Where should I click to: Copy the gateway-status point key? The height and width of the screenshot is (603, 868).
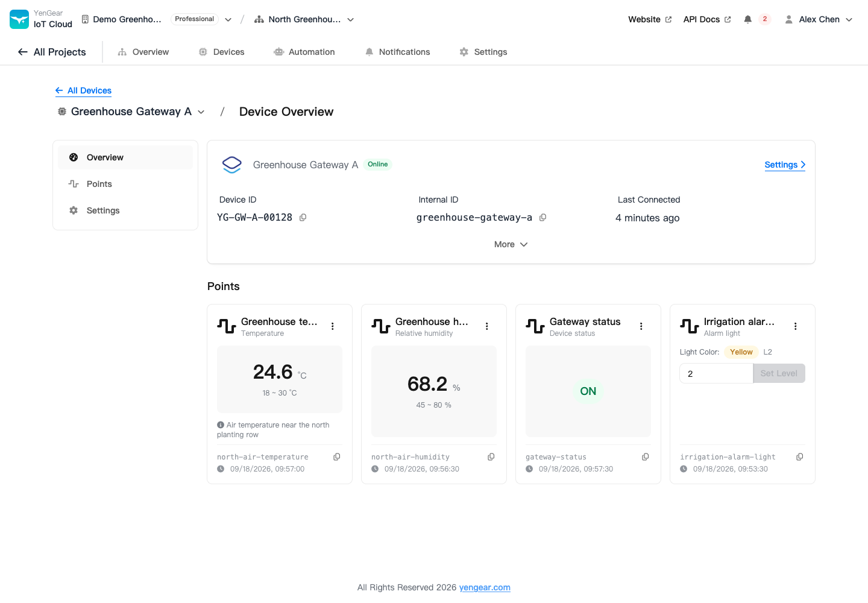[646, 457]
